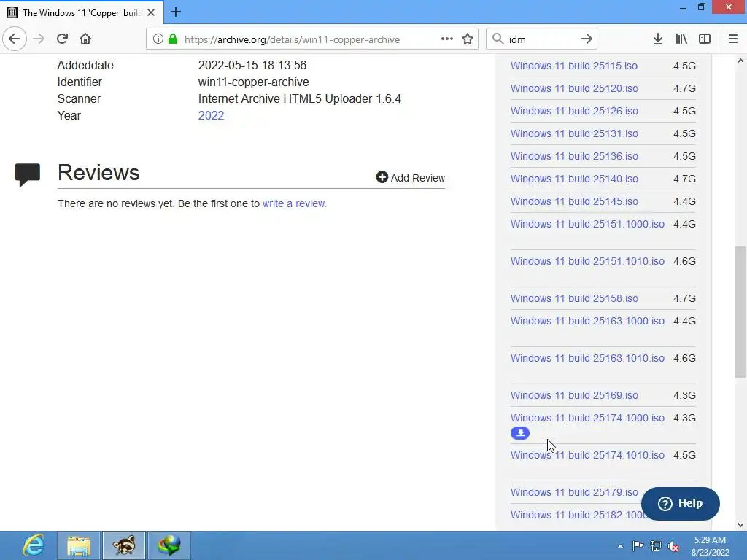This screenshot has height=560, width=747.
Task: Open Internet Download Manager from the taskbar
Action: tap(169, 545)
